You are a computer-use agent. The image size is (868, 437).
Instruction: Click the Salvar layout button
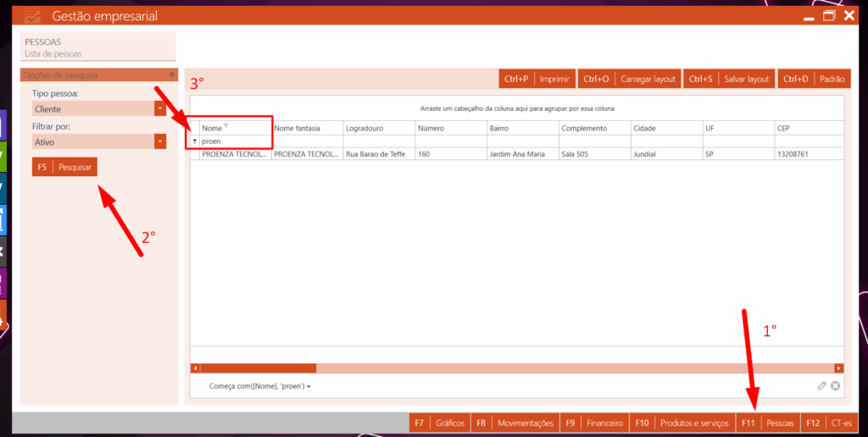[x=729, y=79]
